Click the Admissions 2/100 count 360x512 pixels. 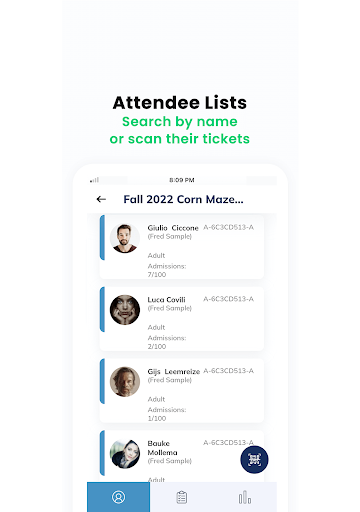click(x=167, y=342)
